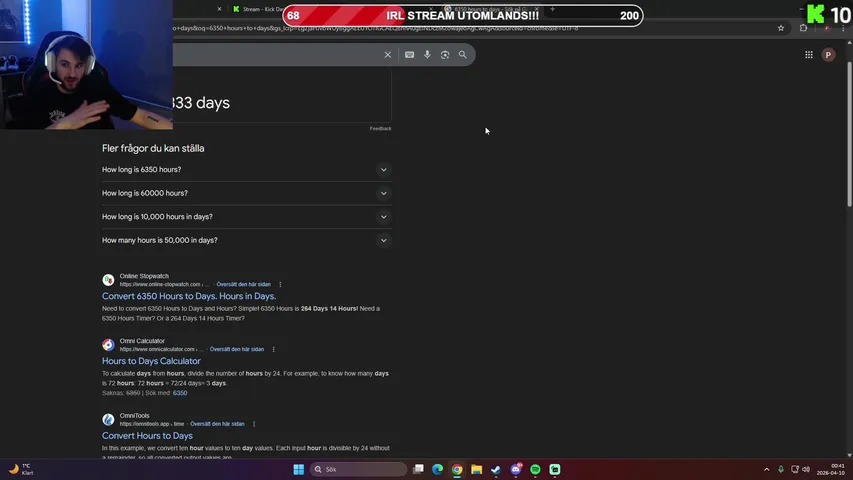Switch to Chrome on the taskbar
The height and width of the screenshot is (480, 853).
coord(457,469)
